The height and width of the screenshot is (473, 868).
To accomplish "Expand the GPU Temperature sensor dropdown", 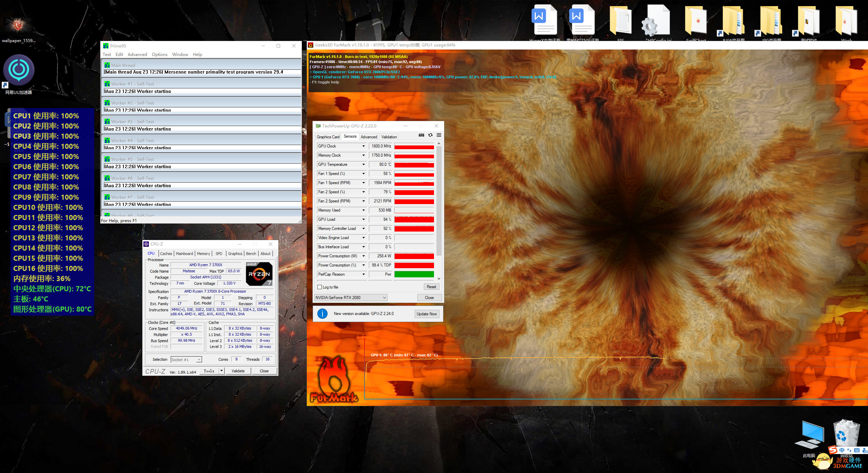I will point(363,164).
